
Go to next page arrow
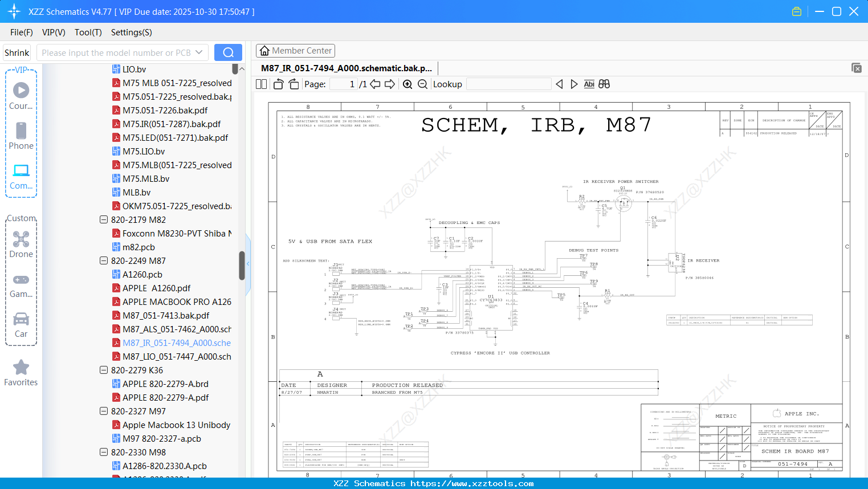(390, 84)
